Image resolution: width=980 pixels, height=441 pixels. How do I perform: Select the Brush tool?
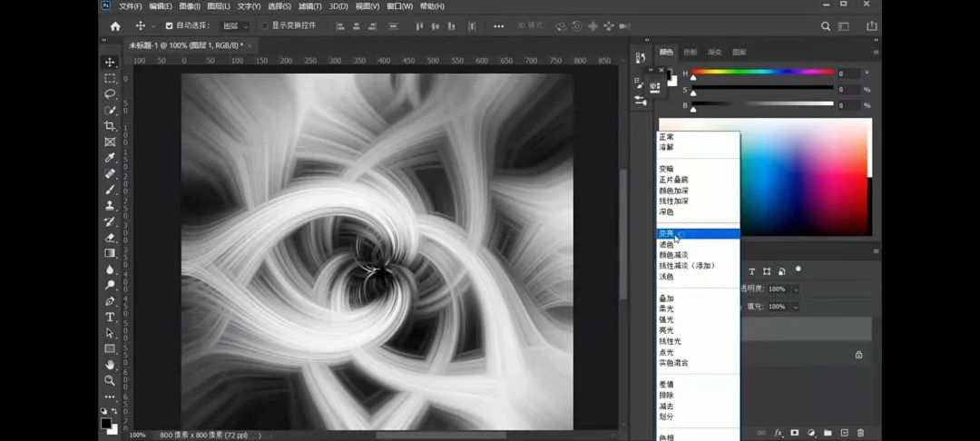click(x=110, y=189)
